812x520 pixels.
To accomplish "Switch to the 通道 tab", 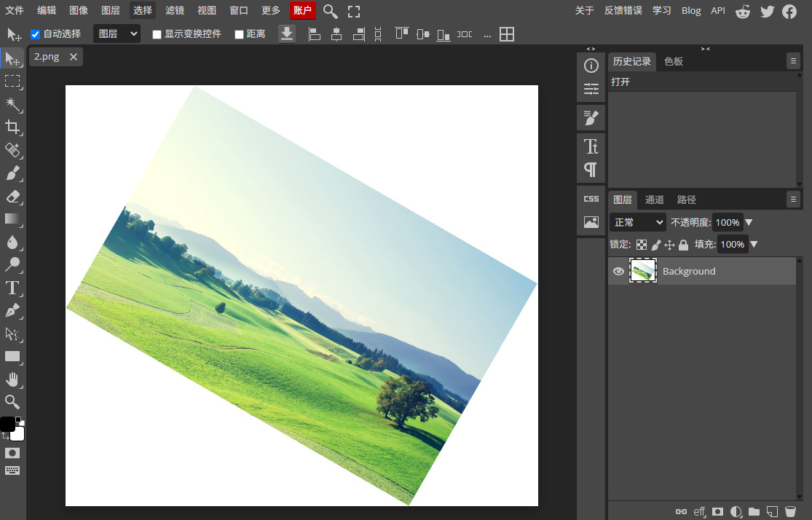I will (x=655, y=200).
